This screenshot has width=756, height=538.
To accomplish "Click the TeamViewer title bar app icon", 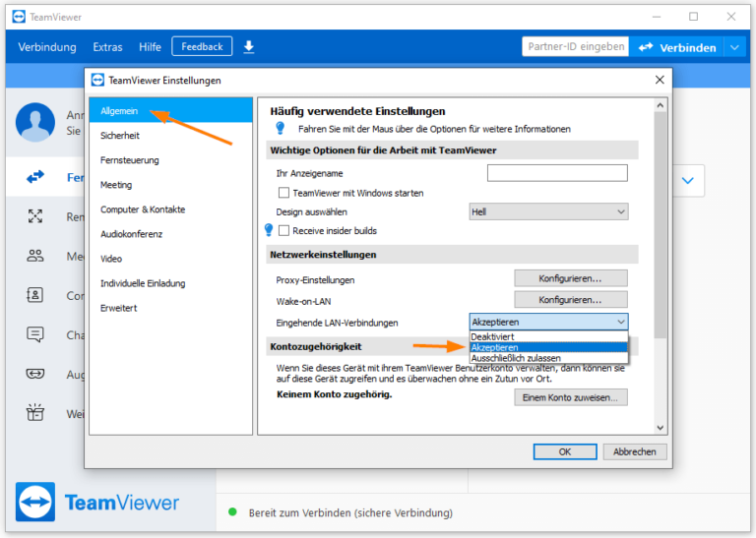I will [19, 17].
